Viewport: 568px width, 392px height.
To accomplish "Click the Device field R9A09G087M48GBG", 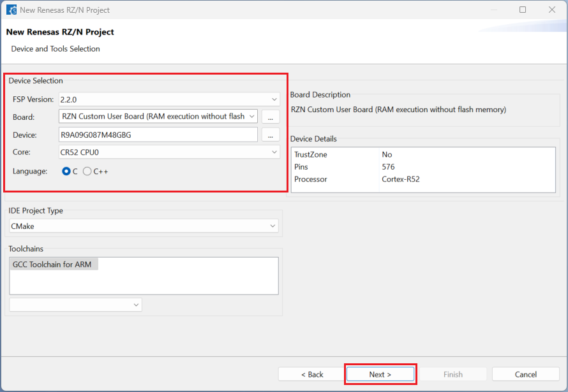I will 158,135.
